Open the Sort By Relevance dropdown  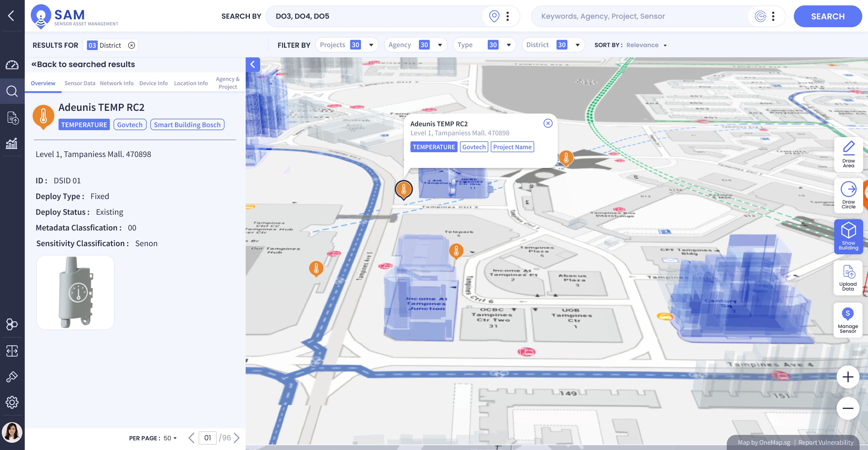coord(646,45)
